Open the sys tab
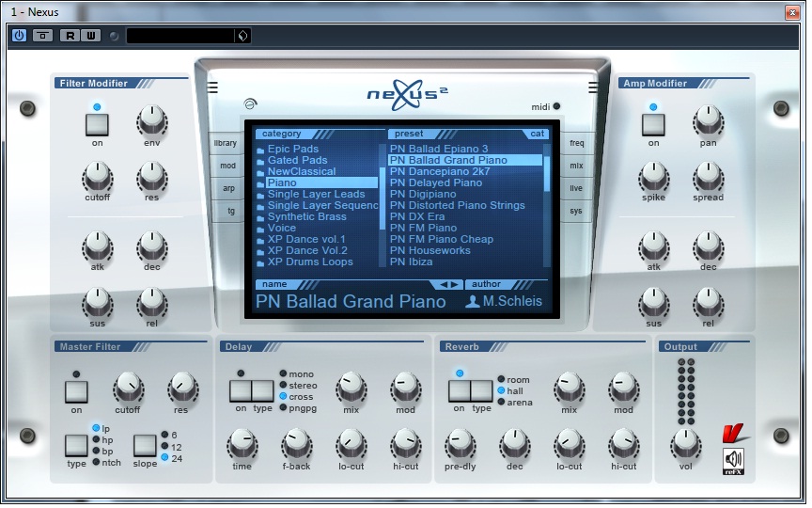This screenshot has width=812, height=508. click(576, 211)
